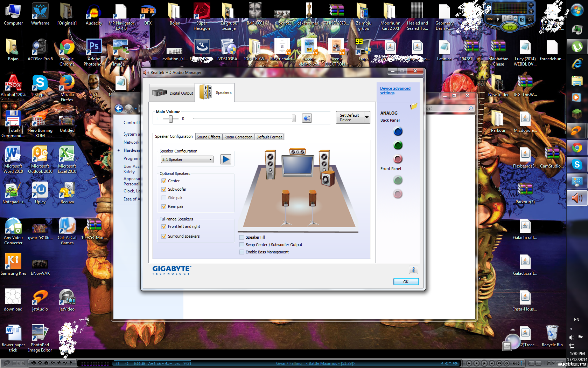Select the blue Back Panel jack
588x368 pixels.
pyautogui.click(x=398, y=131)
